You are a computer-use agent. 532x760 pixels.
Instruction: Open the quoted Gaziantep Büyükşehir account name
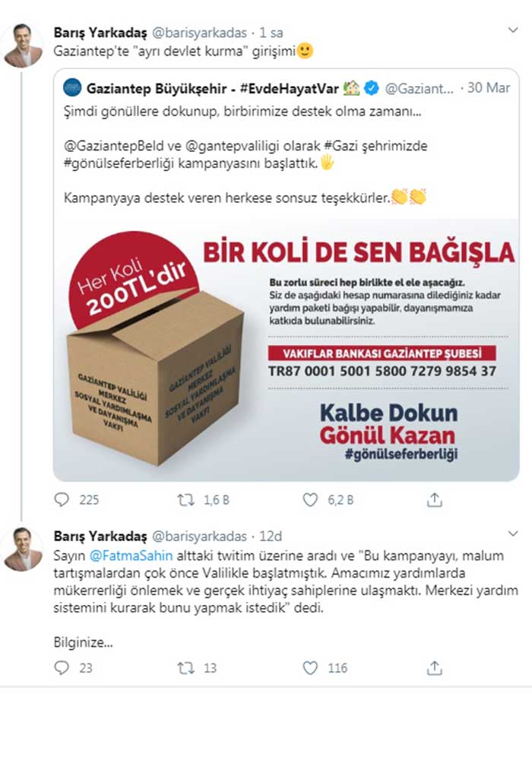(x=212, y=88)
